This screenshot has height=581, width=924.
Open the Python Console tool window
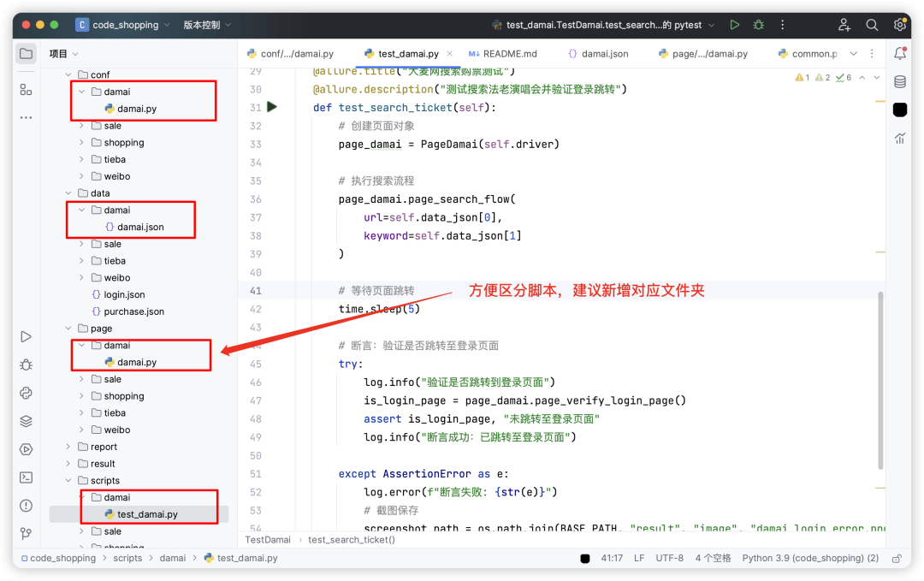26,393
